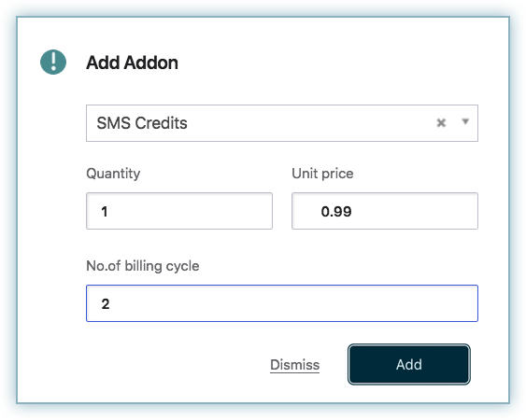Image resolution: width=526 pixels, height=420 pixels.
Task: Click the Add Addon dialog title
Action: point(132,63)
